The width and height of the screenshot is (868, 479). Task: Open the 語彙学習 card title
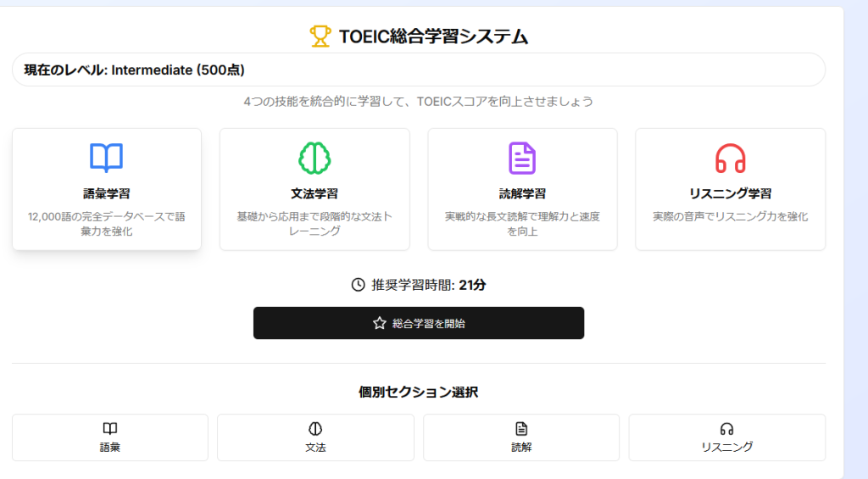click(x=107, y=193)
